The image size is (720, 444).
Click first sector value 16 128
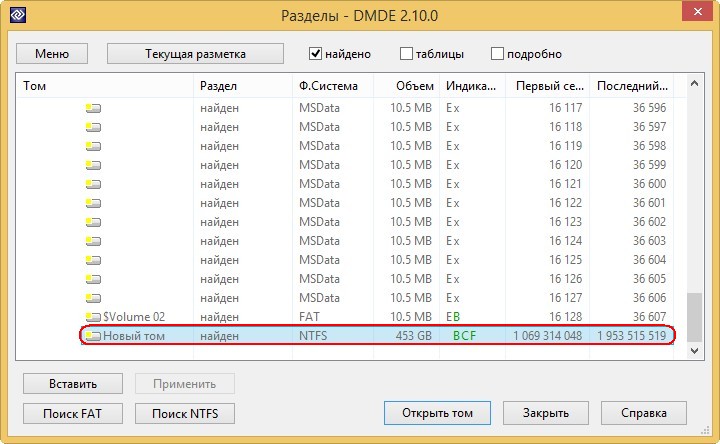[x=566, y=317]
